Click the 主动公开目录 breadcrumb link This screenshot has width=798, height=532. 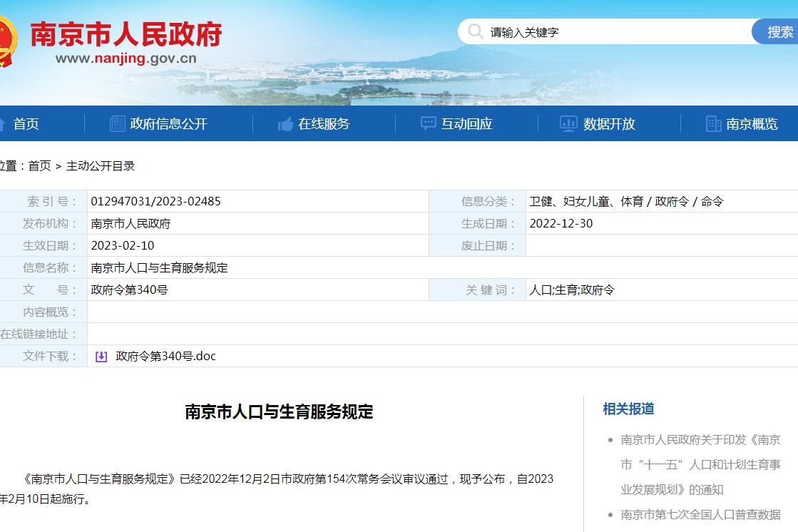pos(101,166)
